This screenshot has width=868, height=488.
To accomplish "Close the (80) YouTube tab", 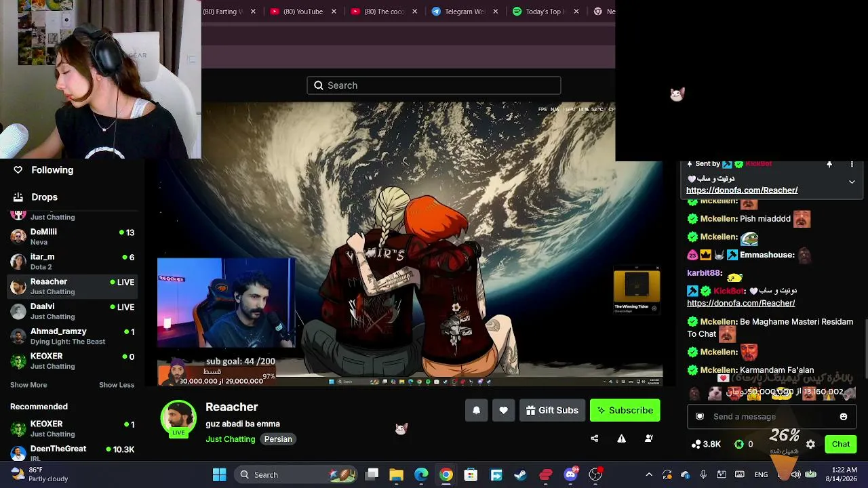I will 334,12.
